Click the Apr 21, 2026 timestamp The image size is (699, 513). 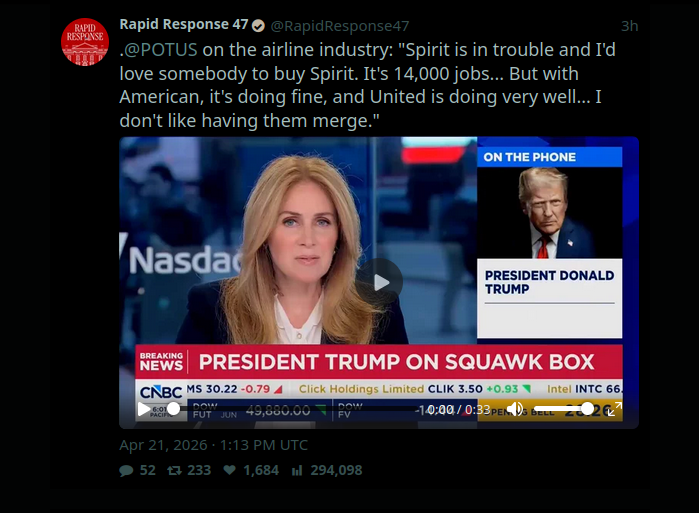click(x=213, y=444)
